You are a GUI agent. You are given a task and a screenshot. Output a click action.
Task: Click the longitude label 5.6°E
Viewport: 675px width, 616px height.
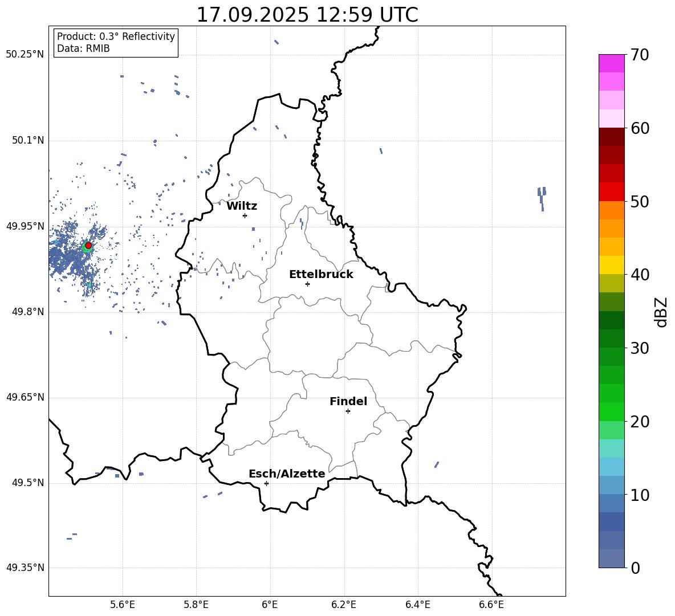coord(123,605)
